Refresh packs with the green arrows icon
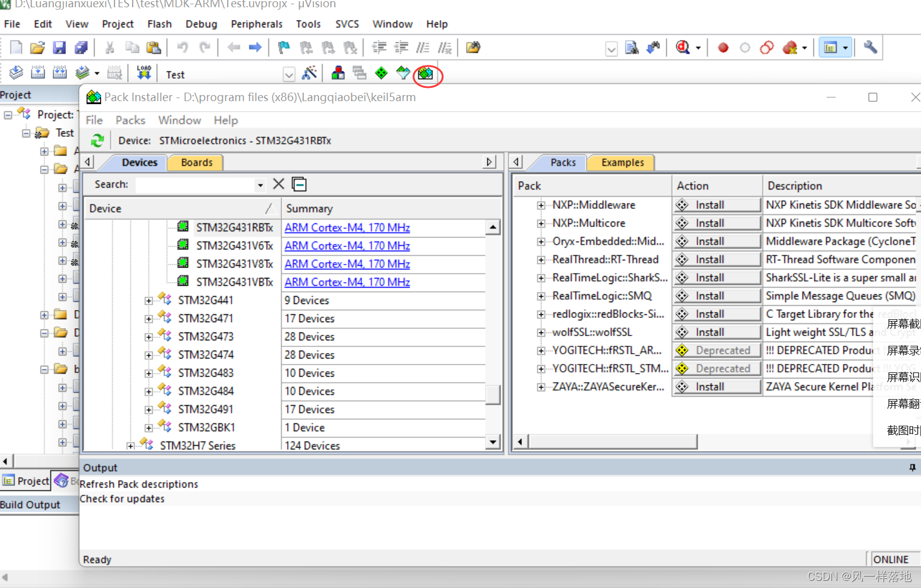 point(97,140)
